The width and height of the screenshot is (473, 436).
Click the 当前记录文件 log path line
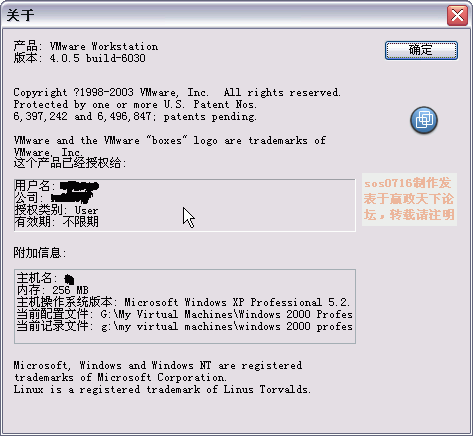(185, 326)
